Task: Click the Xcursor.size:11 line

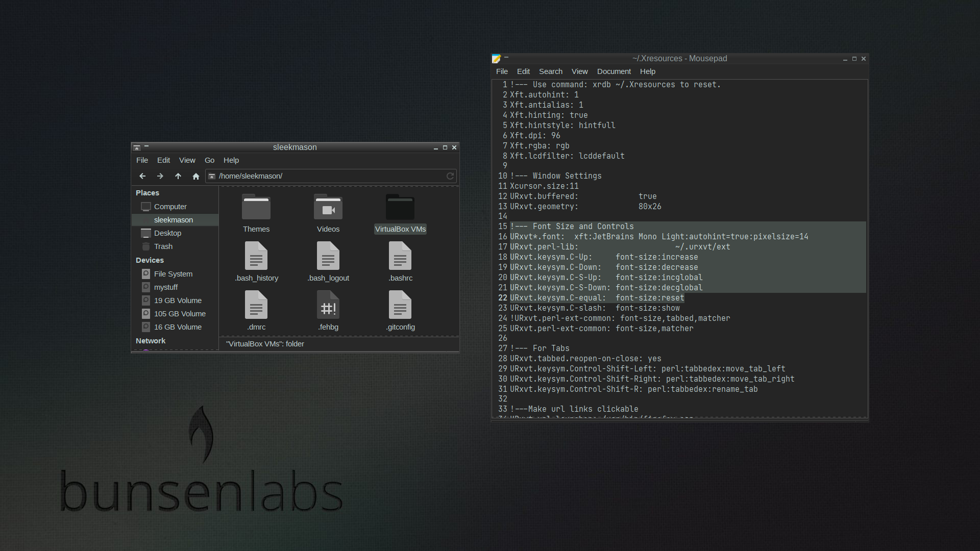Action: (x=544, y=186)
